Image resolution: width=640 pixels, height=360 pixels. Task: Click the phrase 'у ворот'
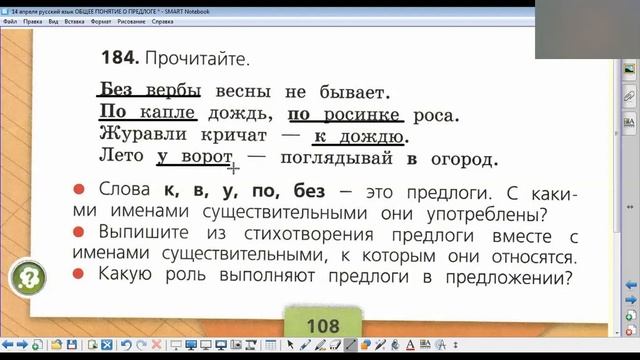[195, 156]
